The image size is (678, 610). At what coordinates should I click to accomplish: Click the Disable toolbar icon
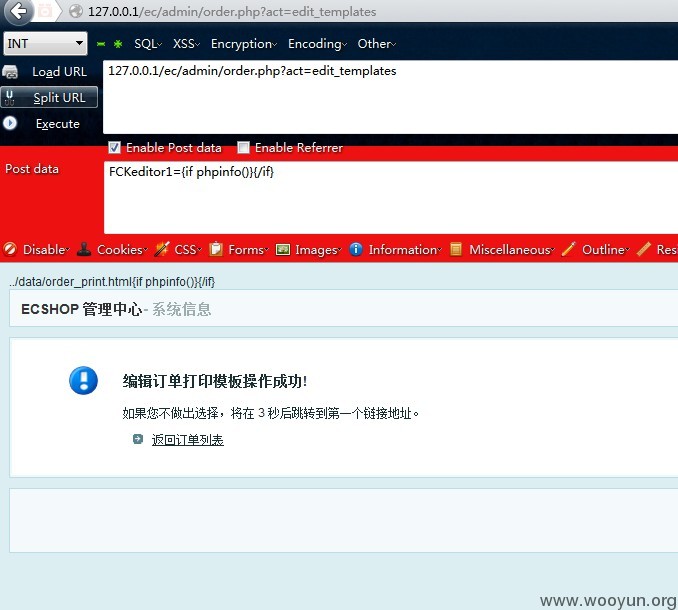click(10, 249)
